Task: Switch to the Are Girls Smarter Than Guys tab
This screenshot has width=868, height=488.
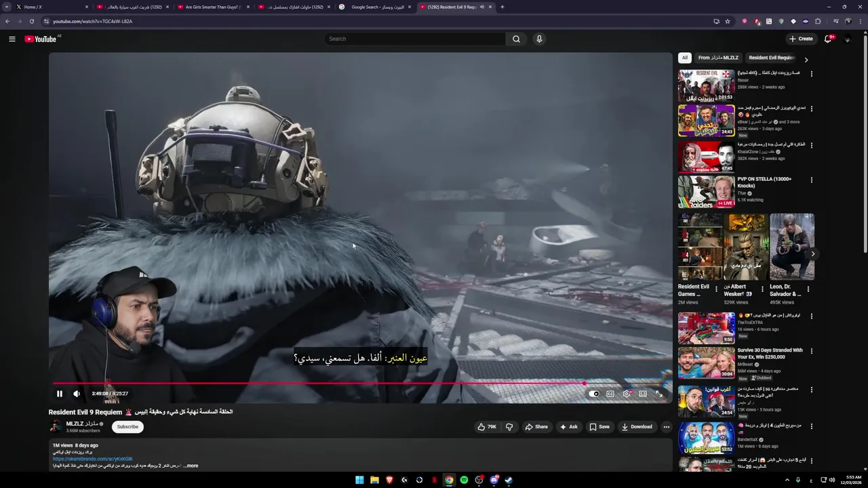Action: pos(212,7)
